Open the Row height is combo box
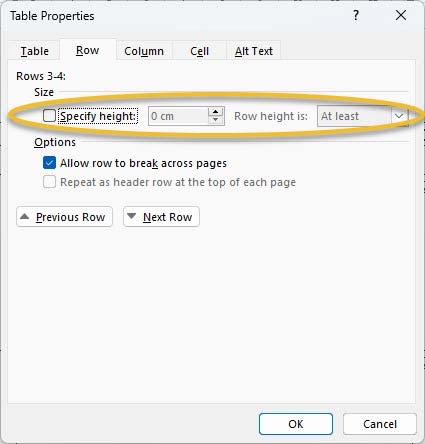The image size is (425, 444). 362,116
